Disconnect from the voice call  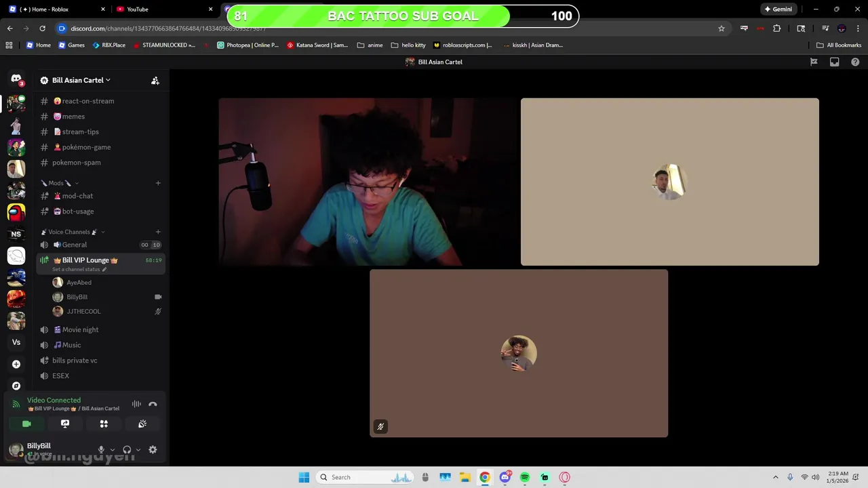[153, 404]
